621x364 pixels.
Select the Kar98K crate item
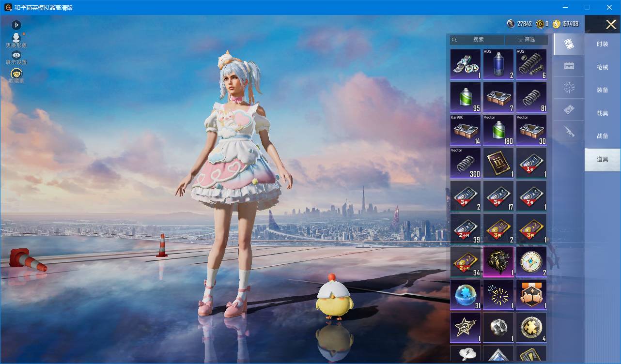[x=466, y=130]
